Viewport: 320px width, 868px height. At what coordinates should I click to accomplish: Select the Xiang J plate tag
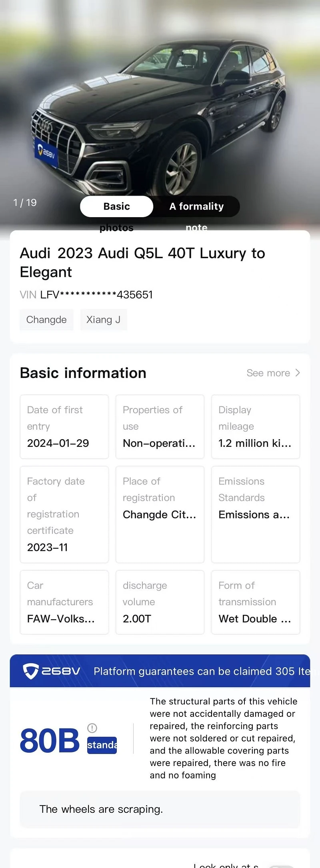click(x=103, y=320)
